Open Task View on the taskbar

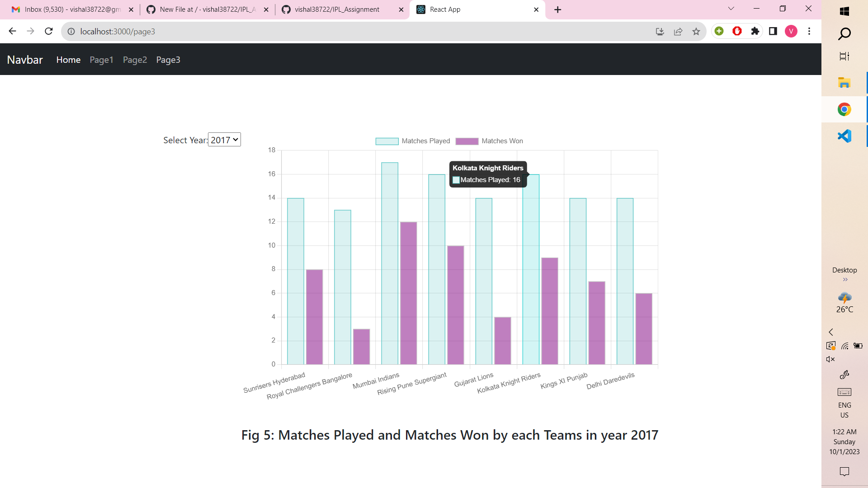[844, 56]
